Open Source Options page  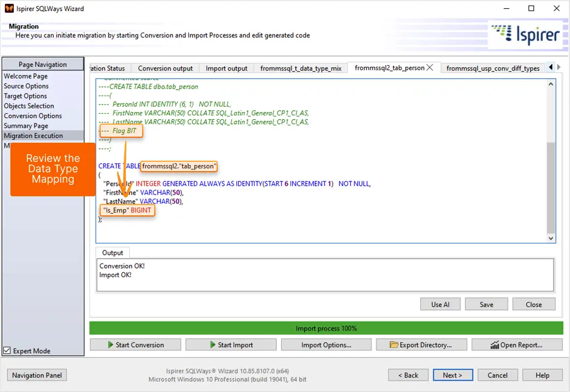[26, 86]
